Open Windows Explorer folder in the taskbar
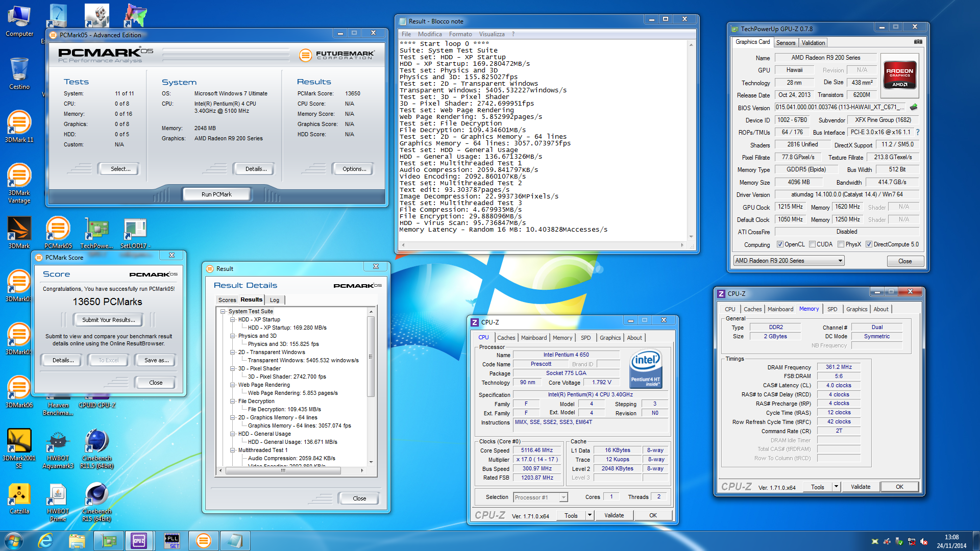This screenshot has height=551, width=980. click(x=77, y=541)
